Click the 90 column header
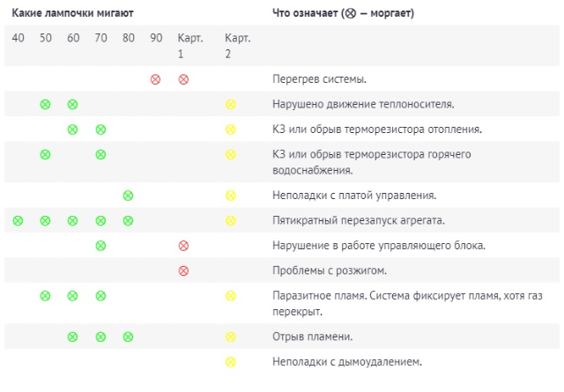The height and width of the screenshot is (392, 564). click(156, 38)
